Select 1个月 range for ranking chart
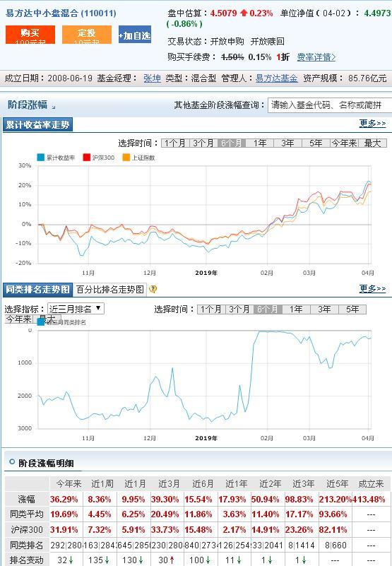The height and width of the screenshot is (566, 392). pyautogui.click(x=211, y=309)
